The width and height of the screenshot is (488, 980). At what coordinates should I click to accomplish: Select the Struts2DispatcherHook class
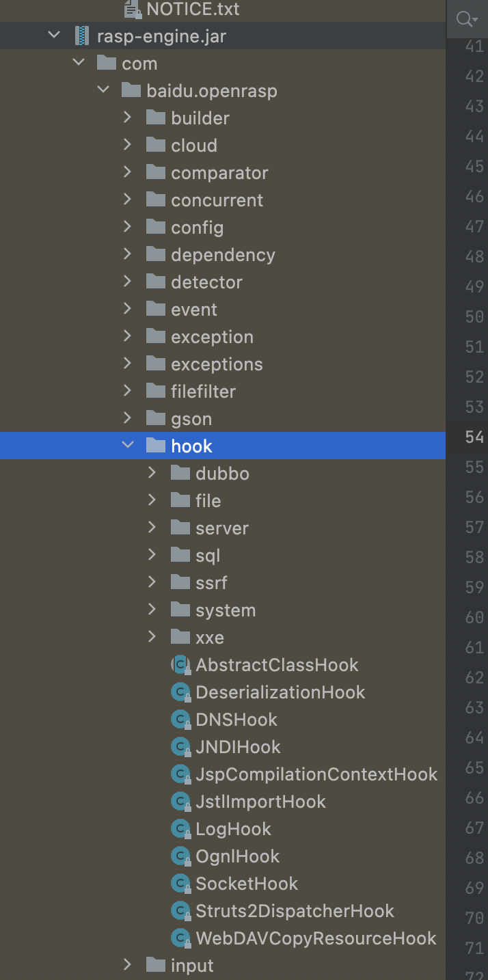(295, 911)
